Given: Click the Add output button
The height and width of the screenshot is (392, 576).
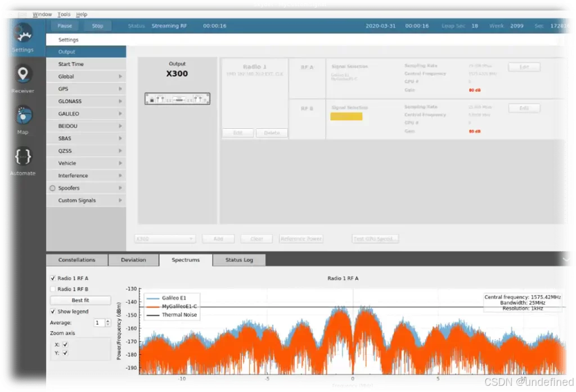Looking at the screenshot, I should (218, 239).
